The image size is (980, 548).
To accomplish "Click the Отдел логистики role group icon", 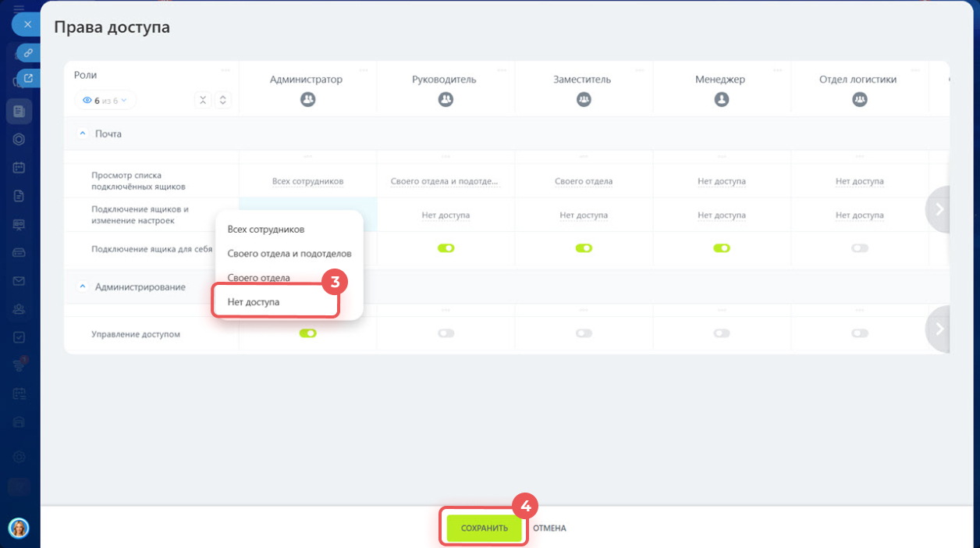I will pos(859,100).
